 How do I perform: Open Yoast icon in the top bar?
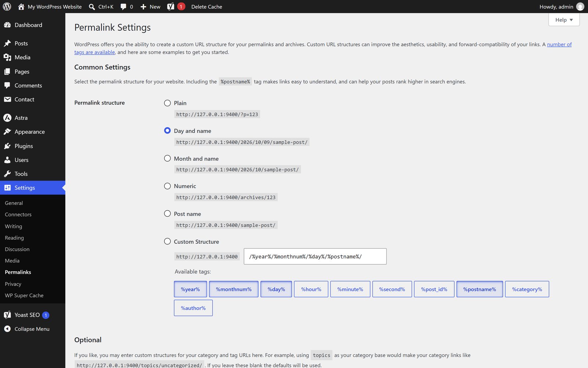pos(171,7)
